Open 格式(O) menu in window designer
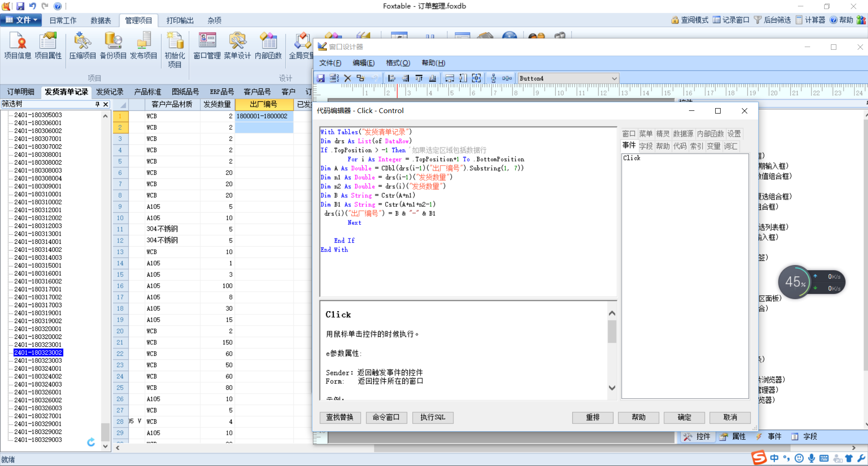Image resolution: width=868 pixels, height=466 pixels. click(x=398, y=63)
